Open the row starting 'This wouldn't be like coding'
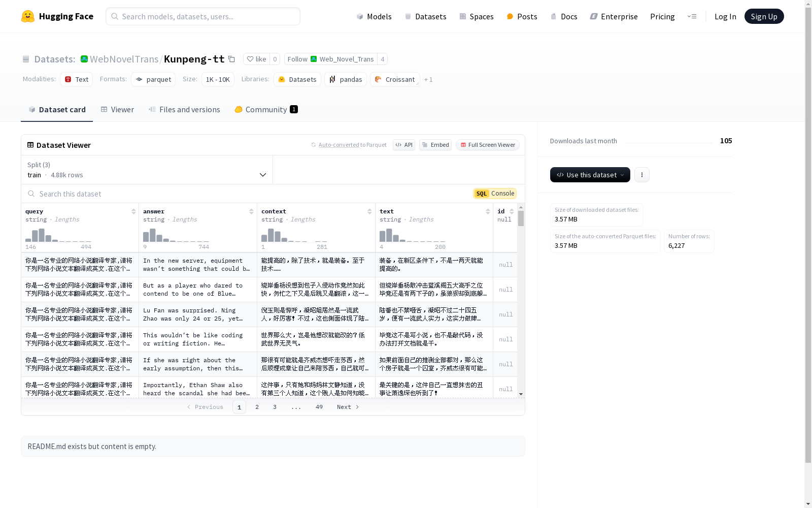The width and height of the screenshot is (812, 508). 269,339
